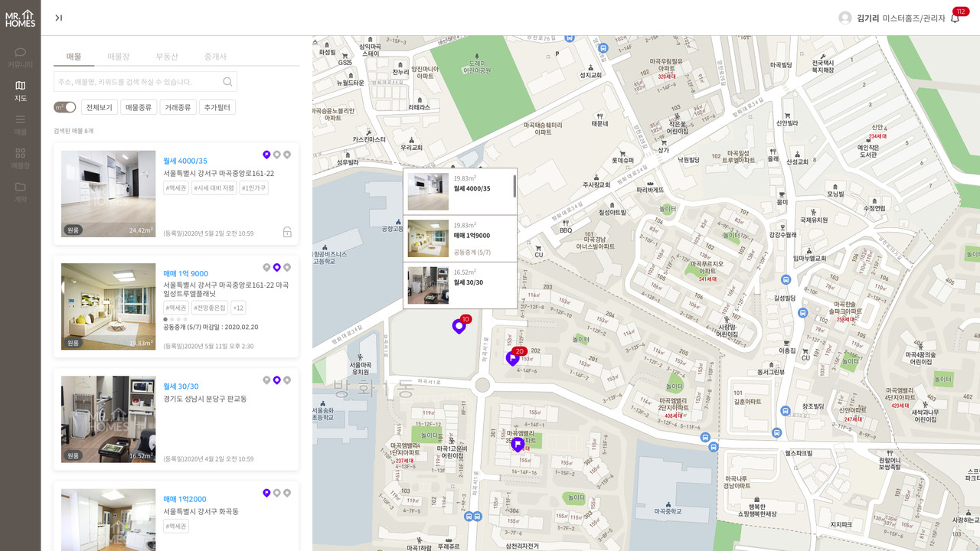Click the user profile avatar icon
980x551 pixels.
(x=845, y=18)
